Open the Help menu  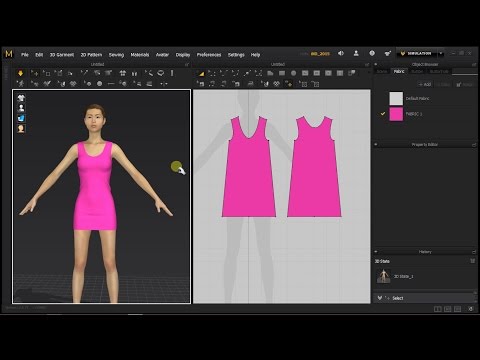[255, 55]
